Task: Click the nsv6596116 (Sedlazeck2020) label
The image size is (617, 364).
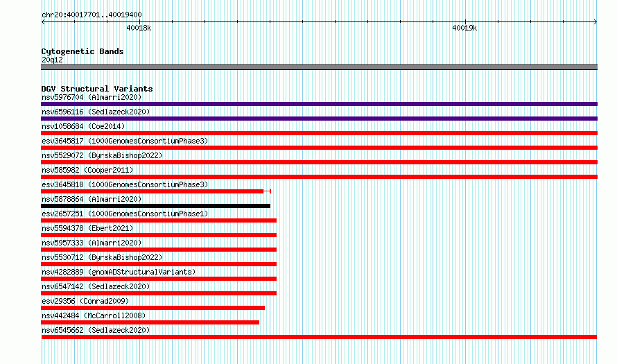Action: pos(96,112)
